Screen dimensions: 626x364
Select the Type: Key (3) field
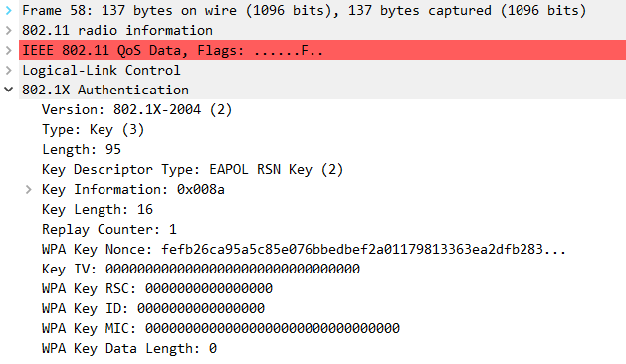point(93,129)
